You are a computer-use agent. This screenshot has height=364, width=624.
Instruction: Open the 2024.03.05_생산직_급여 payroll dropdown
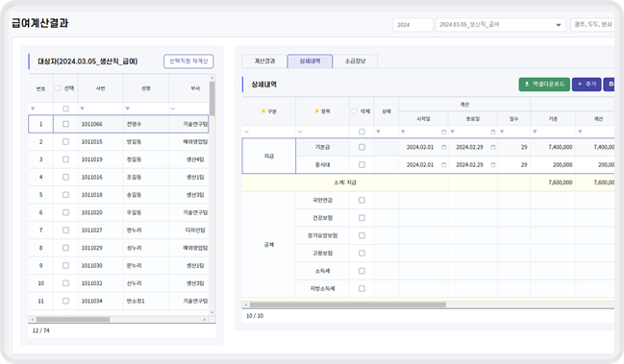tap(501, 25)
